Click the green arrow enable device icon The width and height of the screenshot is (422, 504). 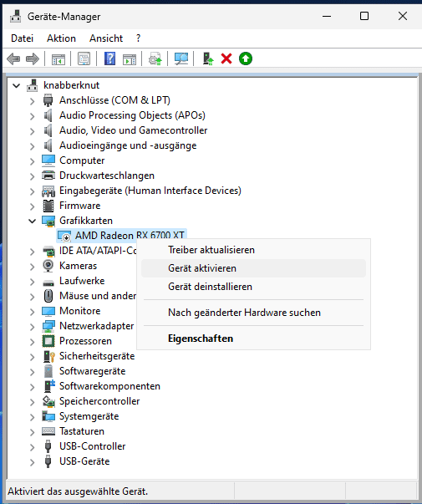[246, 59]
